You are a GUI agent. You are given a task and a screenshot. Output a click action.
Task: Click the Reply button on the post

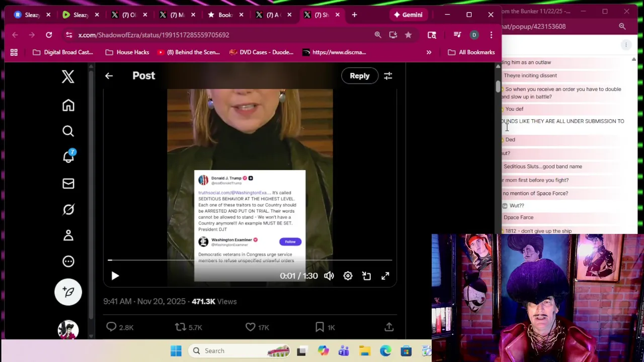[x=359, y=76]
